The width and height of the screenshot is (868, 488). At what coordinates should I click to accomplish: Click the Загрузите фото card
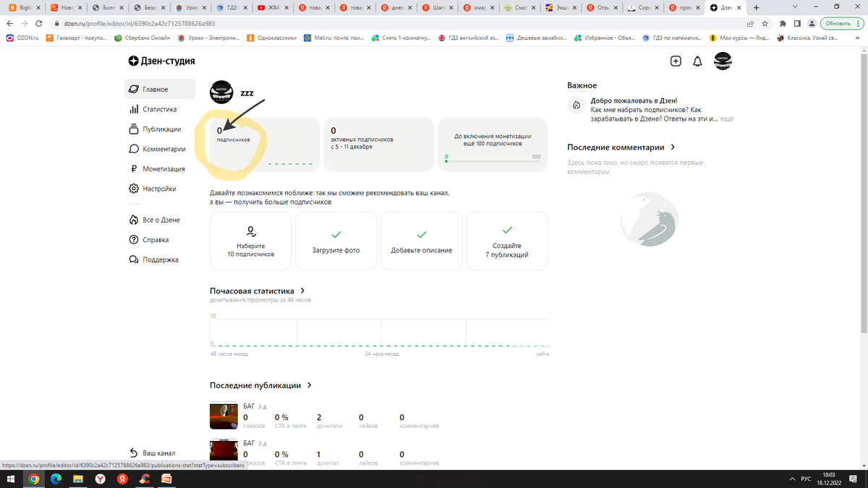(x=336, y=241)
